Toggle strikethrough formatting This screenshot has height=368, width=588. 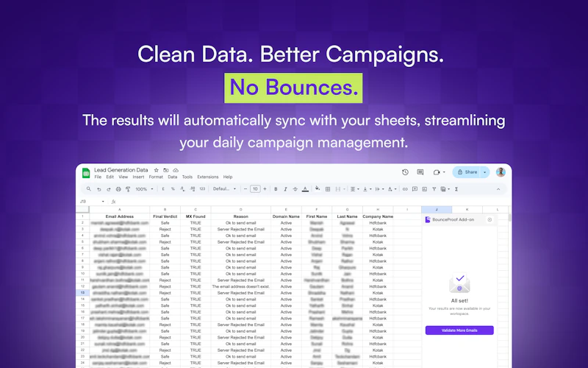point(295,189)
